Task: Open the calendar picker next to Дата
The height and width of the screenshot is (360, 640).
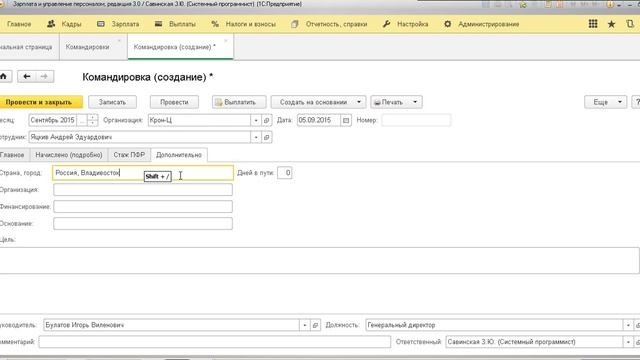Action: (346, 120)
